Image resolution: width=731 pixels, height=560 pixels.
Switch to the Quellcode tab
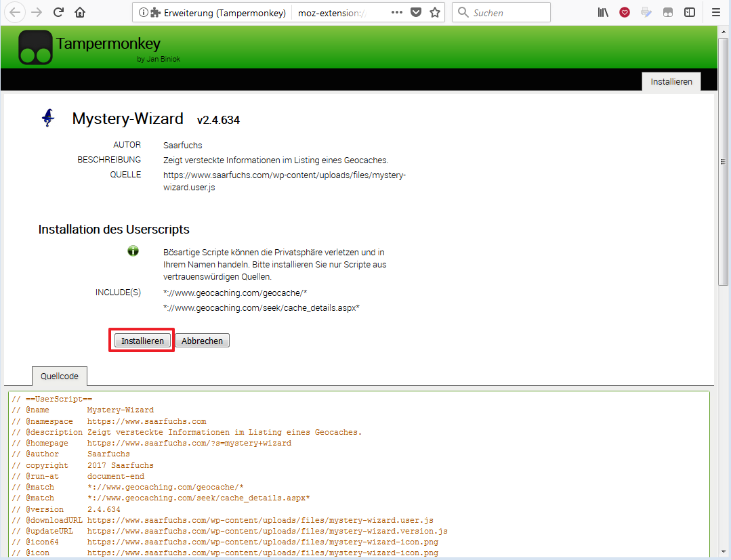[x=59, y=376]
